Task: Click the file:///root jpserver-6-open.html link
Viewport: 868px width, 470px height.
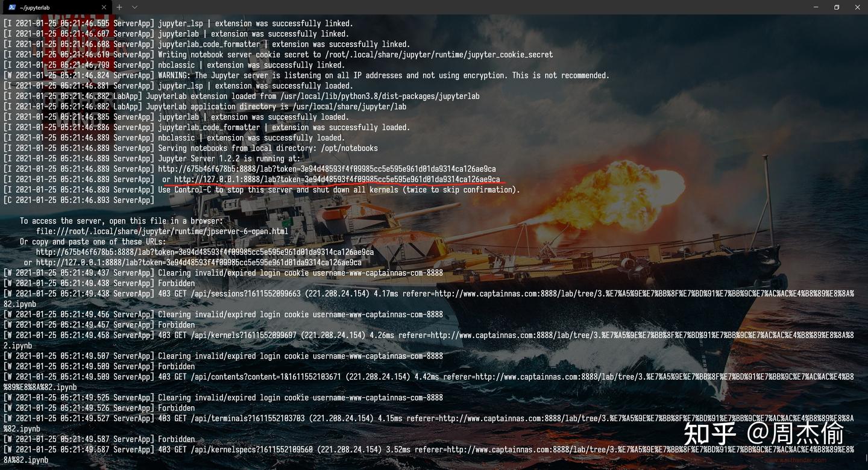Action: click(162, 231)
